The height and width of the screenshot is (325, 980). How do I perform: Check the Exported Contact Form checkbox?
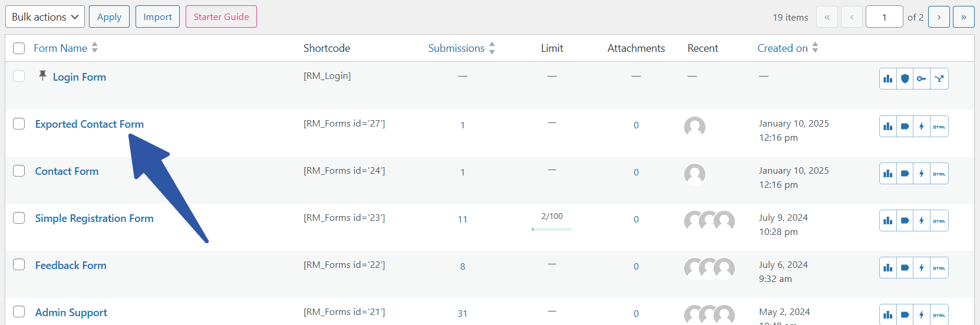(x=19, y=124)
